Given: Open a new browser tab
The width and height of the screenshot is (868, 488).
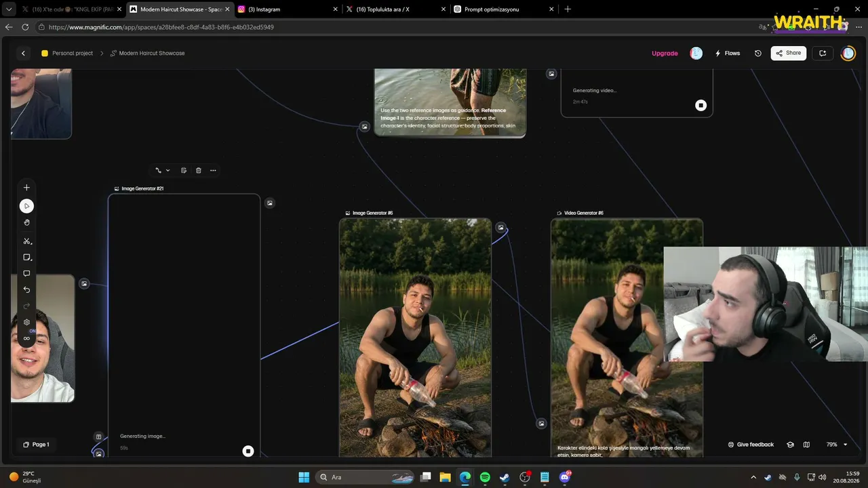Looking at the screenshot, I should (x=568, y=9).
